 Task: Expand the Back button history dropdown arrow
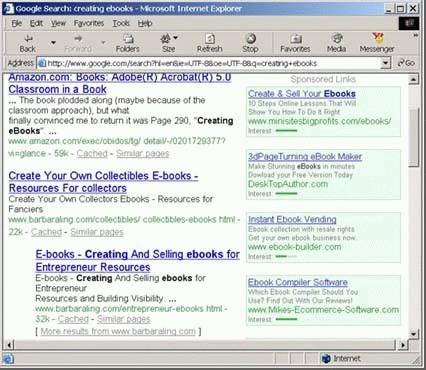53,43
